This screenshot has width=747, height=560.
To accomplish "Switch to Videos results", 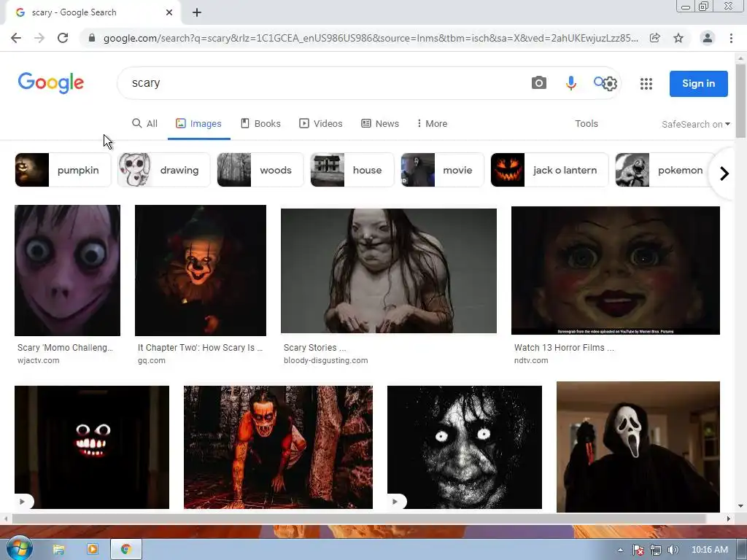I will (x=321, y=124).
